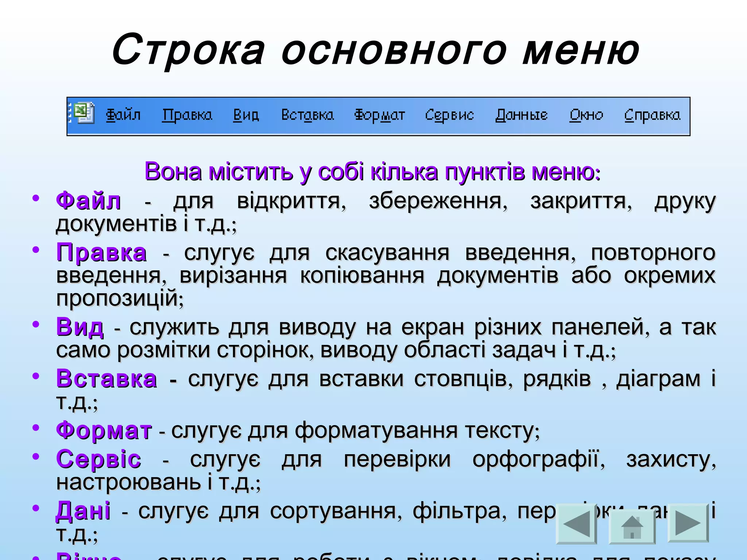This screenshot has width=747, height=560.
Task: Open the Вид menu
Action: pyautogui.click(x=246, y=115)
